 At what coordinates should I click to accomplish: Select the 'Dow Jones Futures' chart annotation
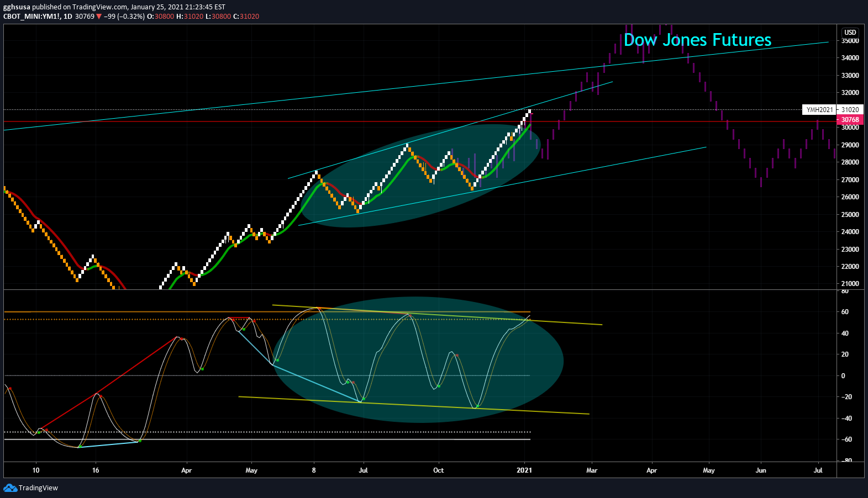697,40
